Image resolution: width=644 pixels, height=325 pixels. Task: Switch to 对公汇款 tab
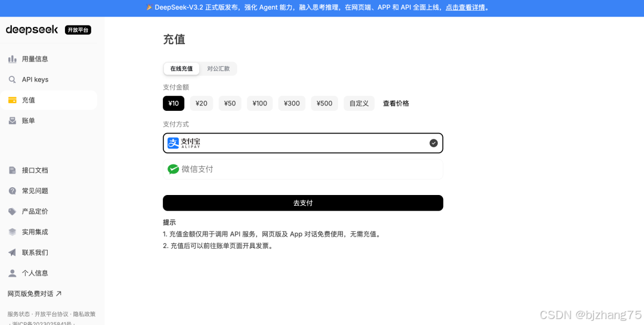click(x=218, y=69)
